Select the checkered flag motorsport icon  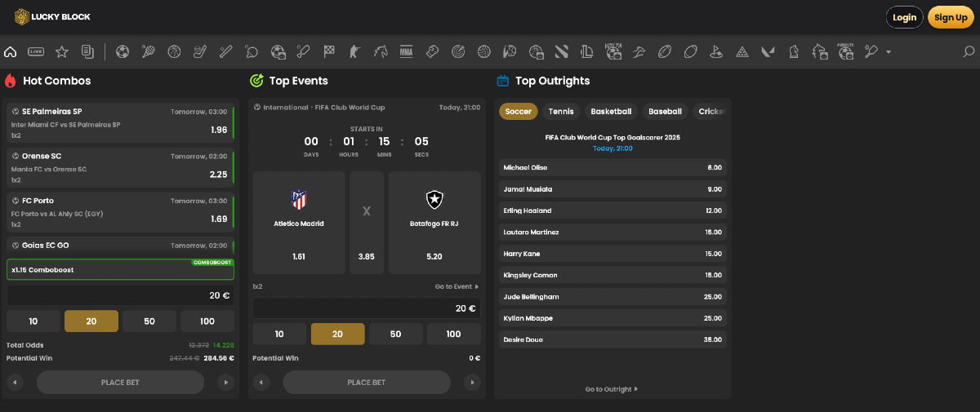click(329, 52)
